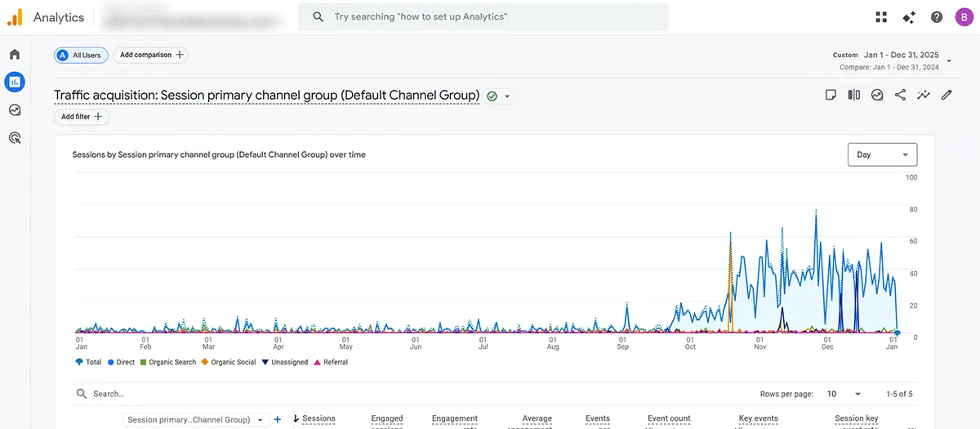
Task: Click the Add comparison button
Action: 151,55
